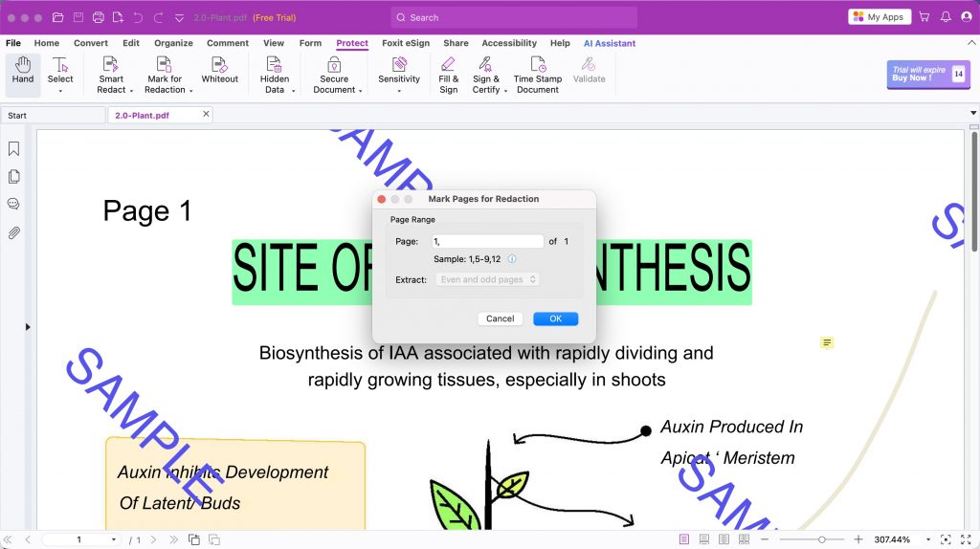The image size is (980, 549).
Task: Open the Pages thumbnail panel
Action: [13, 177]
